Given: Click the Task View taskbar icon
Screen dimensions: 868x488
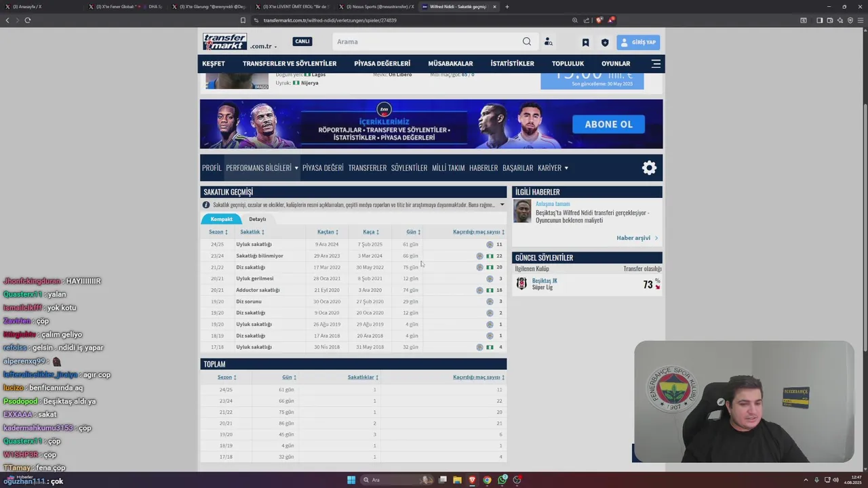Looking at the screenshot, I should (442, 480).
